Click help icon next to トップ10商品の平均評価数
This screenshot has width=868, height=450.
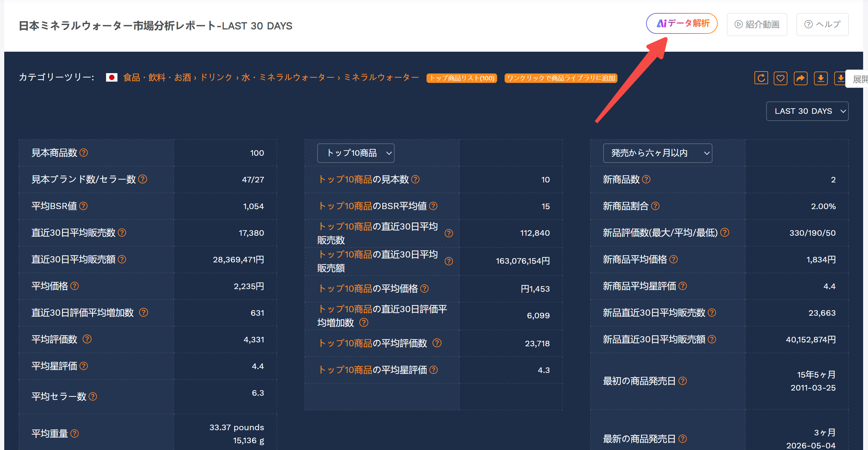tap(437, 343)
